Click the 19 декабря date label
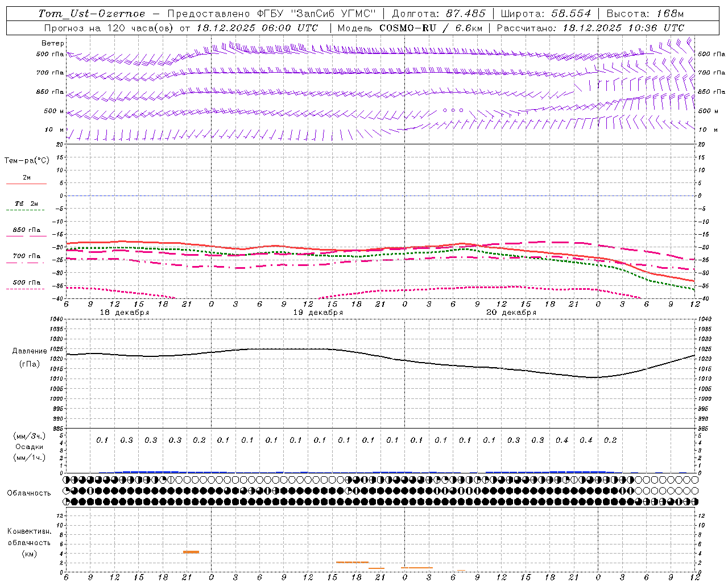The width and height of the screenshot is (728, 582). (x=318, y=313)
